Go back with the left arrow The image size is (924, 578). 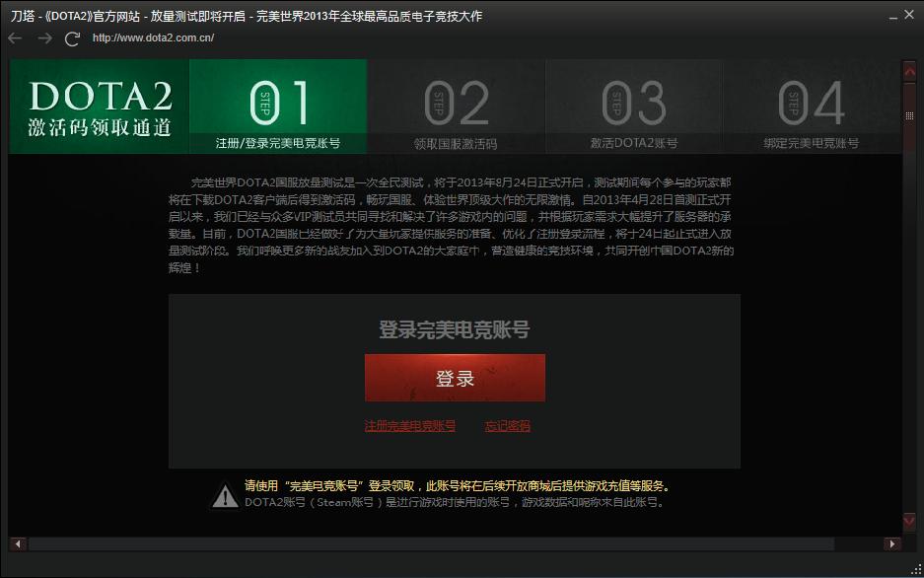coord(16,38)
